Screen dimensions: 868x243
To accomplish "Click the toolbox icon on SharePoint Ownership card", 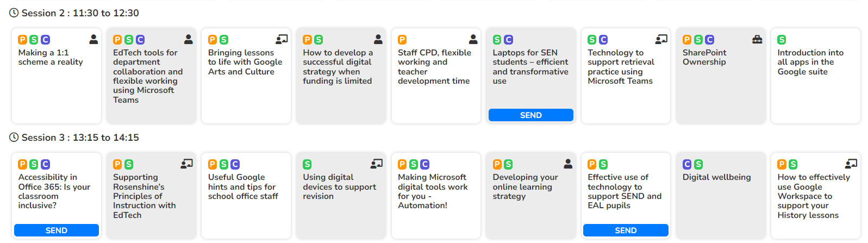I will click(757, 39).
